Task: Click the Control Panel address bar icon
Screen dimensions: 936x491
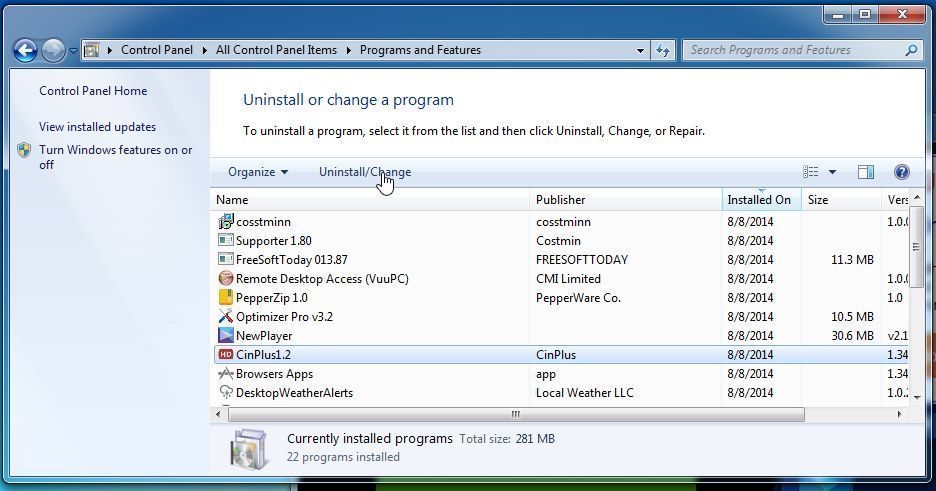Action: tap(91, 50)
